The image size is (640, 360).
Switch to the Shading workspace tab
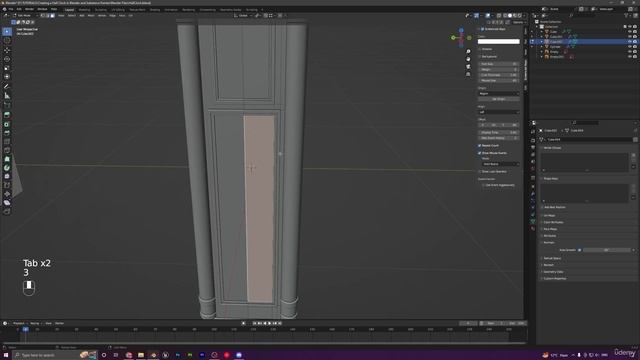[x=155, y=9]
